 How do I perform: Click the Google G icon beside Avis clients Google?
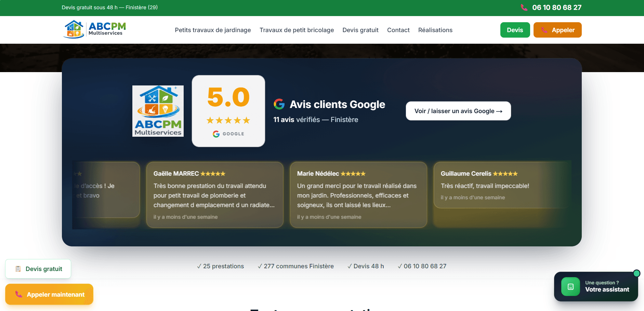coord(279,104)
